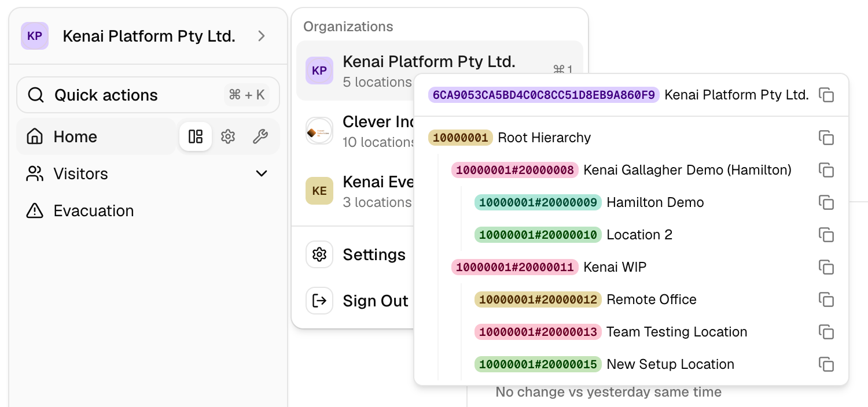Click the Evacuation warning triangle icon

[x=35, y=211]
